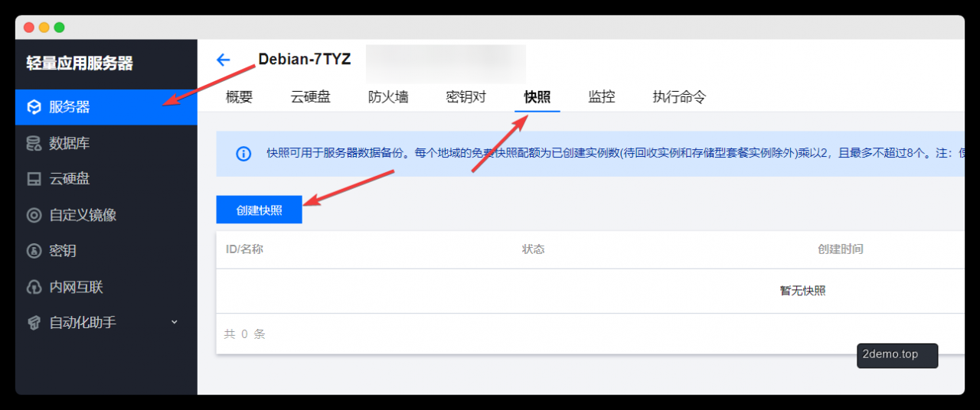The width and height of the screenshot is (980, 410).
Task: Expand the 自动化助手 chevron
Action: coord(174,322)
